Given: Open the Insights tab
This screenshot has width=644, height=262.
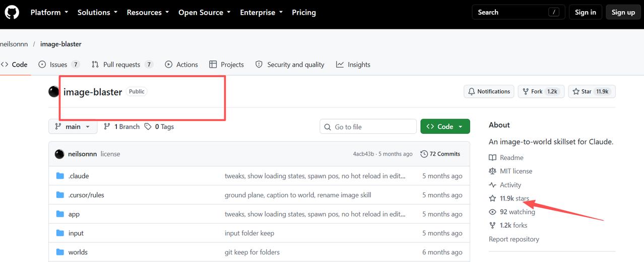Looking at the screenshot, I should click(x=353, y=65).
